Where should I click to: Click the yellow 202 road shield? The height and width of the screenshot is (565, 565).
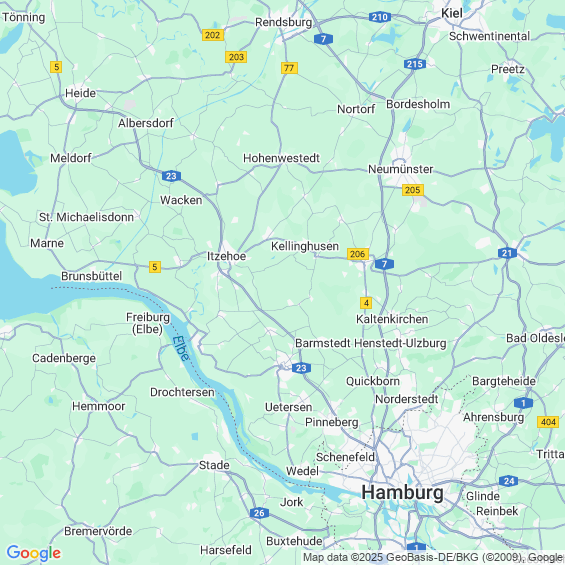[x=213, y=35]
